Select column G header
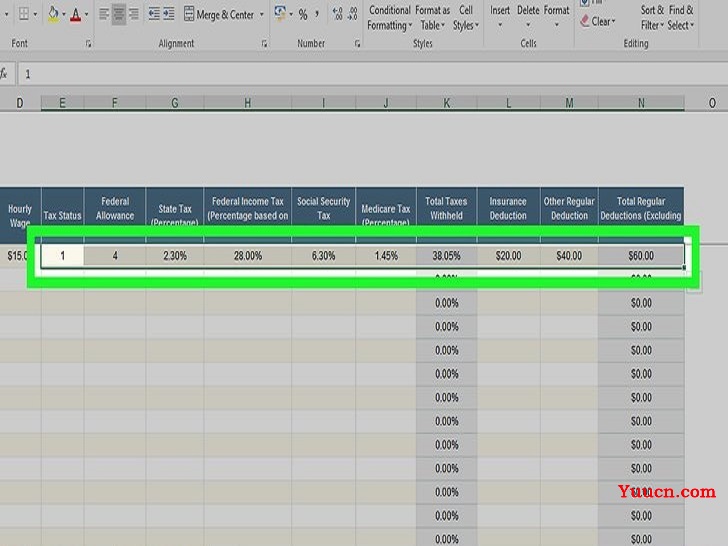The height and width of the screenshot is (546, 728). (175, 103)
